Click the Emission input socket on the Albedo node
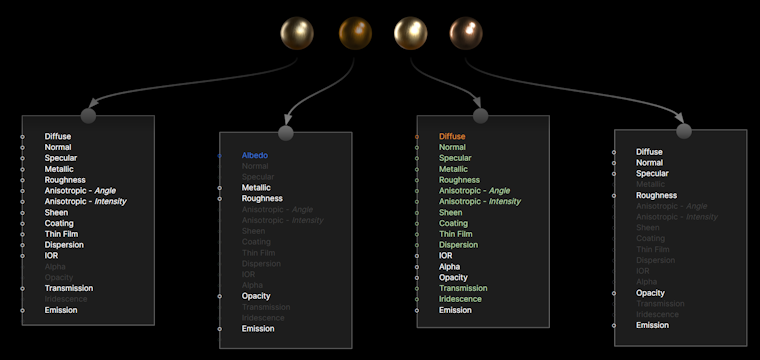The image size is (760, 360). tap(220, 329)
